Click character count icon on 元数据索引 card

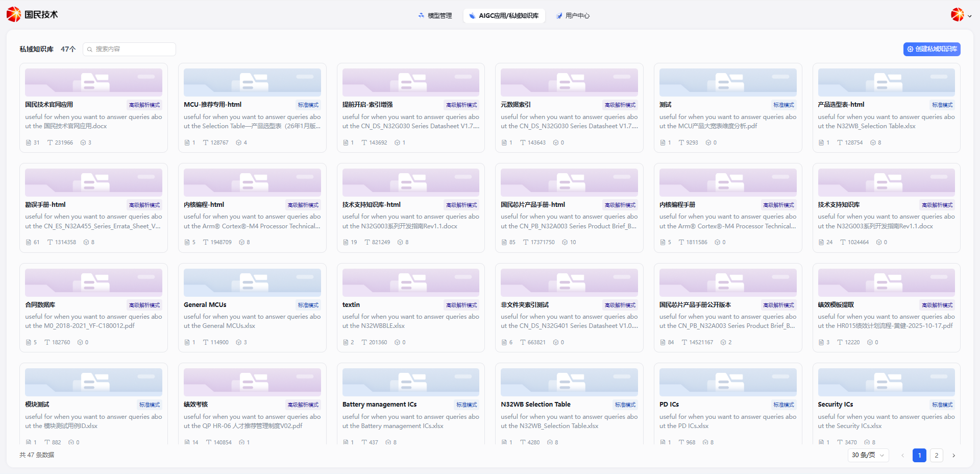pyautogui.click(x=523, y=143)
